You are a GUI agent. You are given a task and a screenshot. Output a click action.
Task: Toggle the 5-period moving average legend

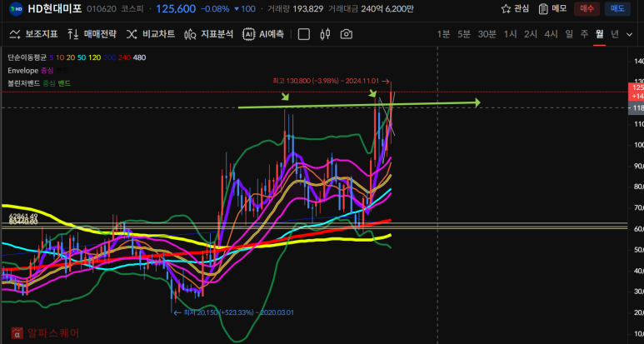(52, 57)
